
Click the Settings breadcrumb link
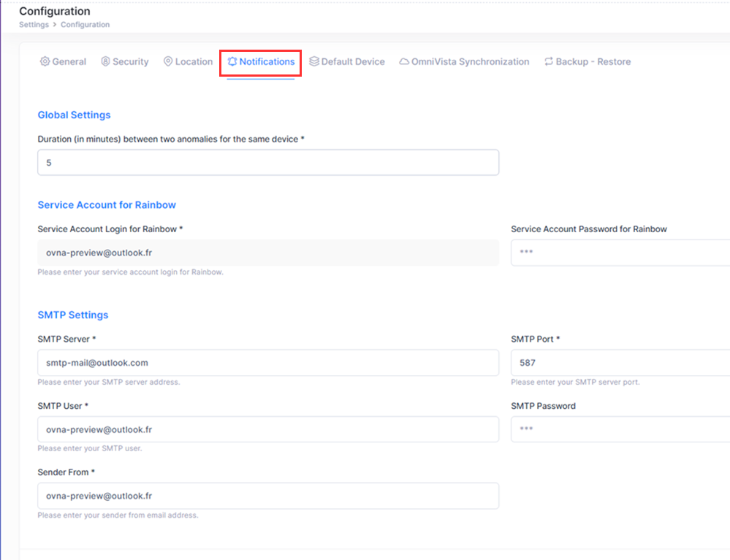click(x=34, y=25)
